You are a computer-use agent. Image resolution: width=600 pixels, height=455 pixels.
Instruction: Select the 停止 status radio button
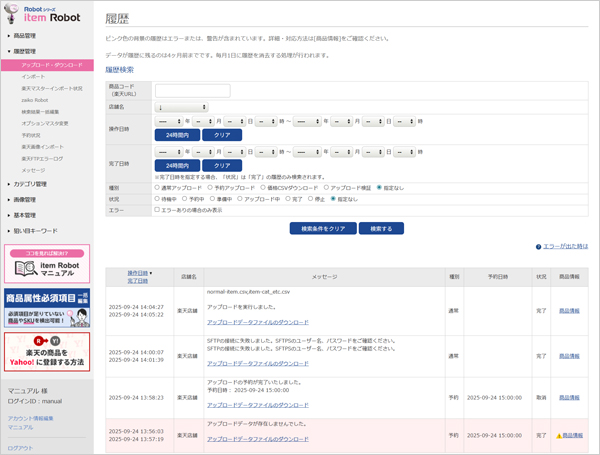coord(310,199)
